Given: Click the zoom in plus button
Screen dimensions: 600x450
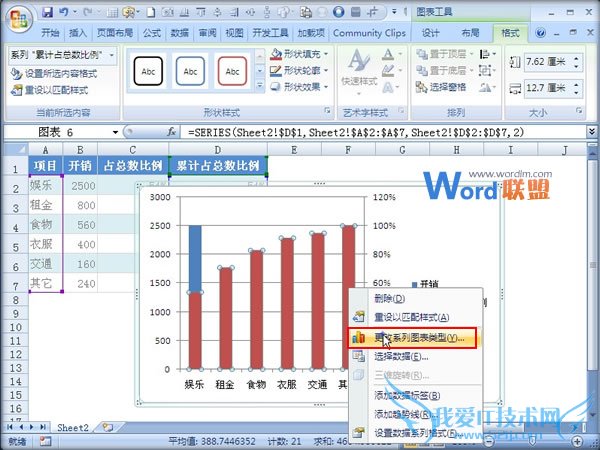Looking at the screenshot, I should click(578, 442).
